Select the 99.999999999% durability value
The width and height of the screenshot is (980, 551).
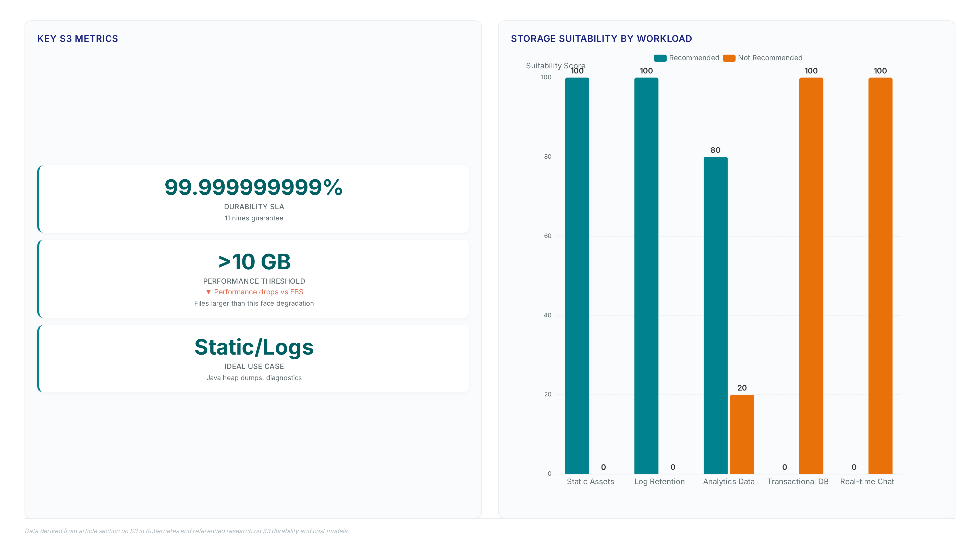[254, 187]
